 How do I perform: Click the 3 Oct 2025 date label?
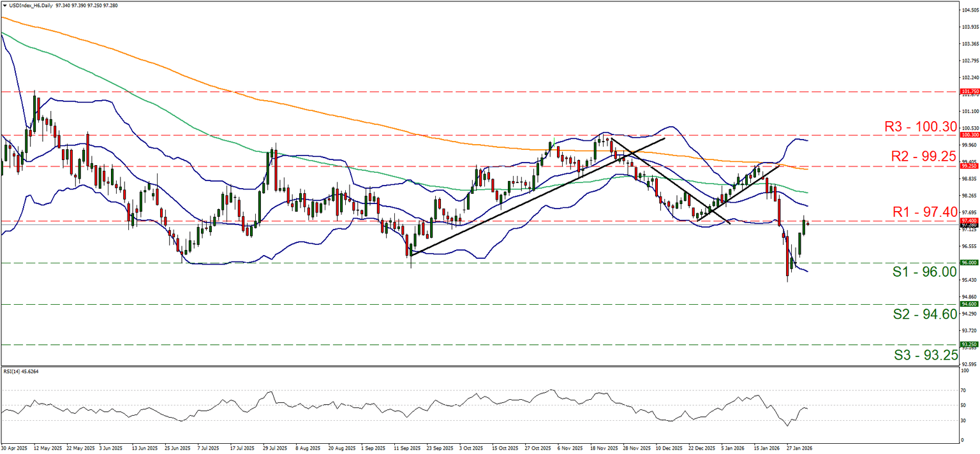click(470, 448)
